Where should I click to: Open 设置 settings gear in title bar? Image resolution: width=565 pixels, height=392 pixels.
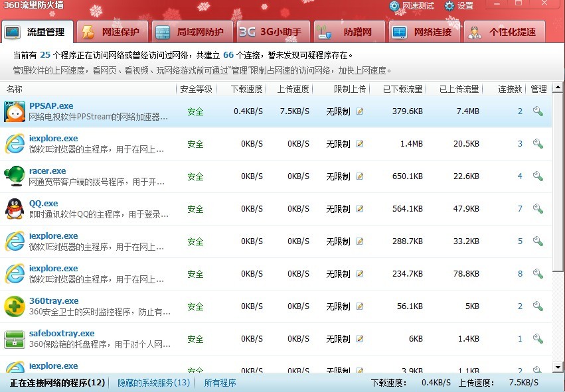(459, 6)
